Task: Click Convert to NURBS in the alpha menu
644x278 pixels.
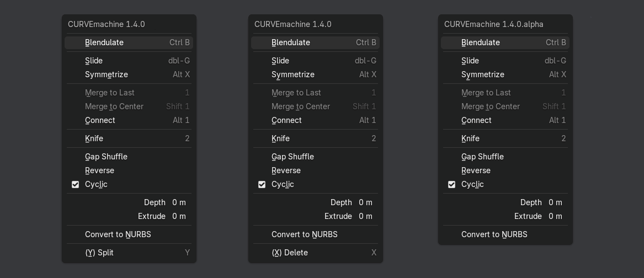Action: (505, 234)
